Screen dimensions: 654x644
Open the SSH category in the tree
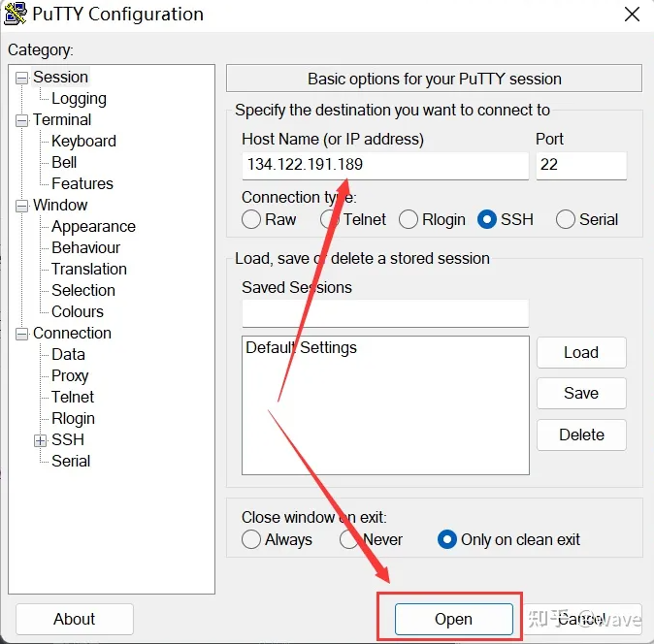coord(68,439)
